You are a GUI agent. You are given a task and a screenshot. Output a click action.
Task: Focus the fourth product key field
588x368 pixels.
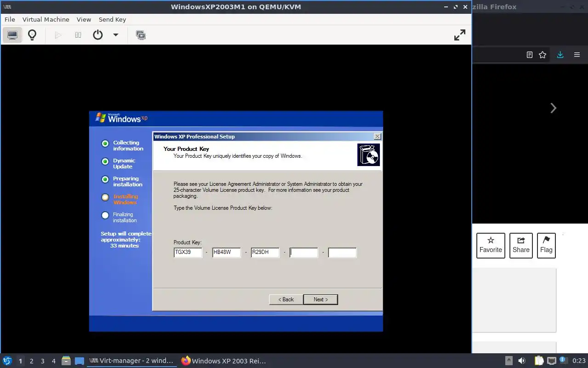[x=304, y=253]
